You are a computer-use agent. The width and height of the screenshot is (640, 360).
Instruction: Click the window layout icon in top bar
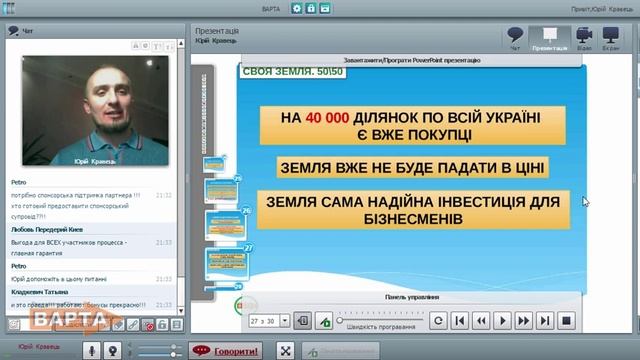pos(325,8)
